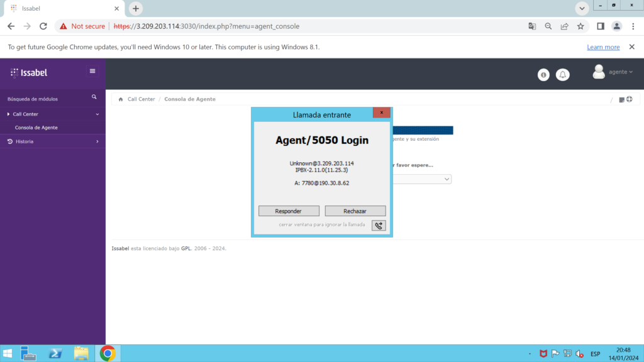The height and width of the screenshot is (362, 644).
Task: Open Windows PowerShell from the taskbar
Action: (53, 353)
